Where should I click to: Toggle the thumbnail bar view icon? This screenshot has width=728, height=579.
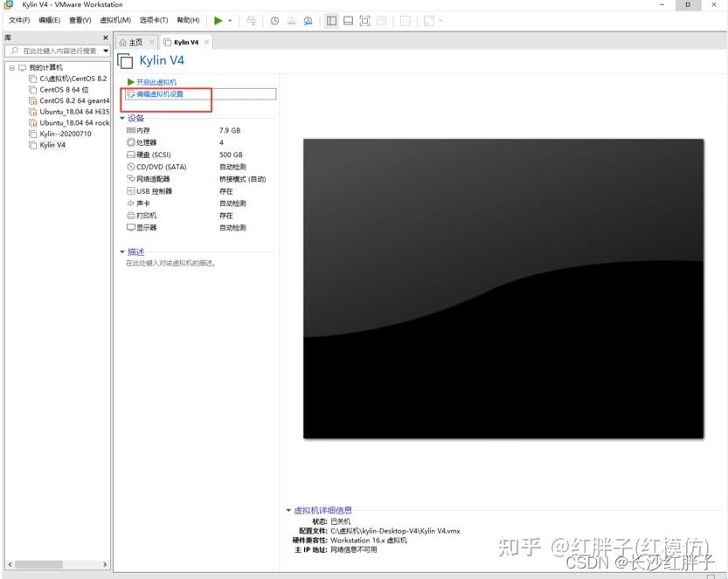pyautogui.click(x=348, y=20)
